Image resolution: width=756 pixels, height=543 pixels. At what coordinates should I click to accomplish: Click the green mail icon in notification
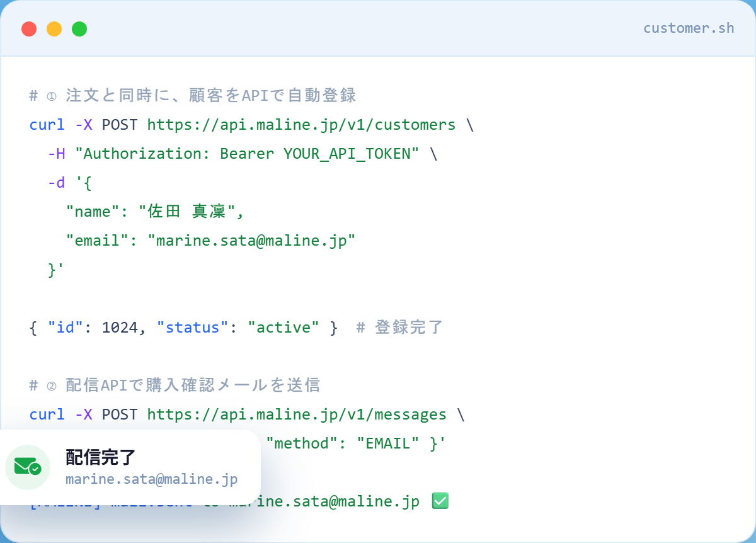point(28,467)
